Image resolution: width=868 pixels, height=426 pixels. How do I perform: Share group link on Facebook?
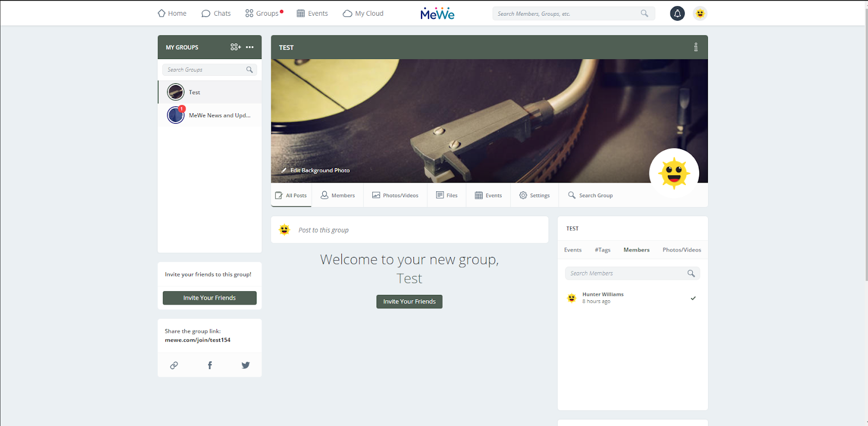209,365
